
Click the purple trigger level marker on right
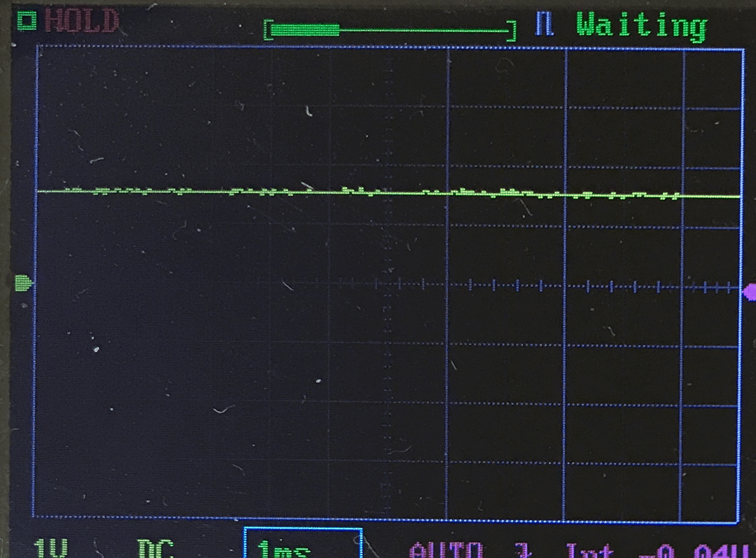point(749,292)
